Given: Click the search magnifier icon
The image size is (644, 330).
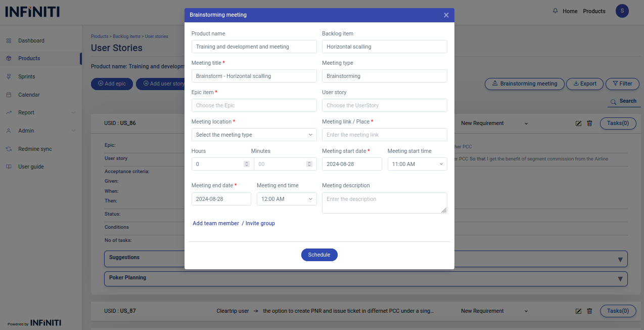Looking at the screenshot, I should point(613,102).
